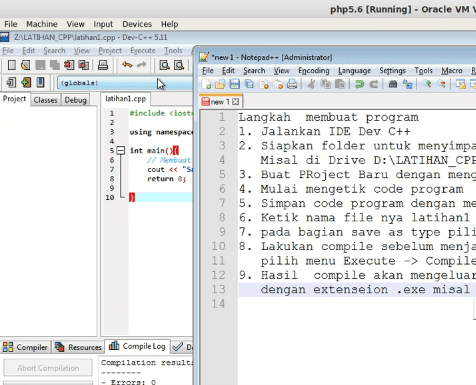Image resolution: width=476 pixels, height=385 pixels.
Task: Click the Replace icon in Notepad++ toolbar
Action: [407, 84]
